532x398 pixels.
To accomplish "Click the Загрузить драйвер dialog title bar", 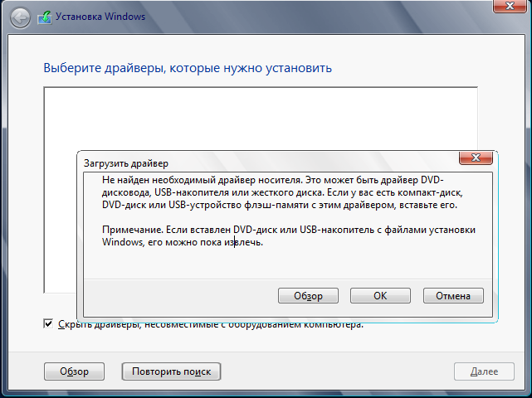I will click(x=249, y=163).
